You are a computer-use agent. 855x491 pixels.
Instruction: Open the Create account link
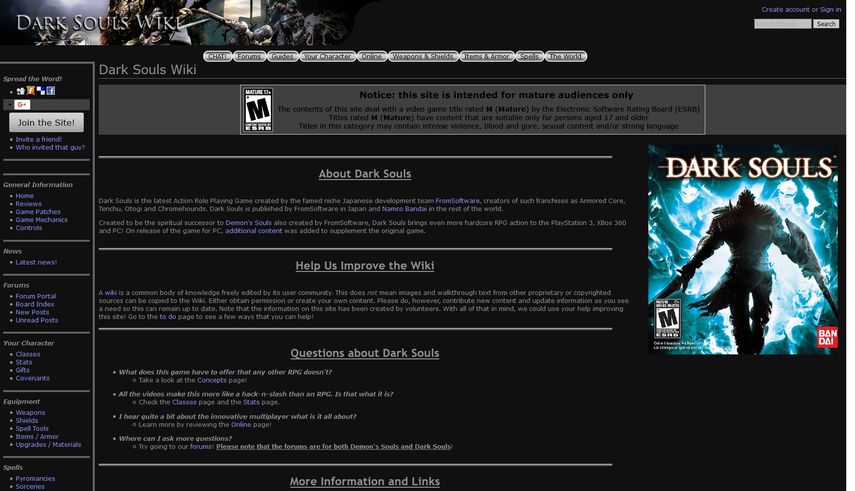(x=785, y=10)
